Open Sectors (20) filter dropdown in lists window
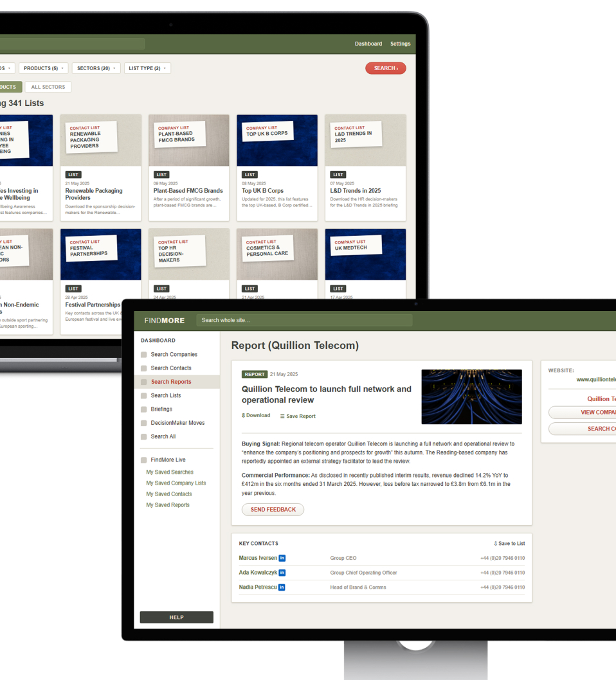The height and width of the screenshot is (680, 616). [96, 68]
